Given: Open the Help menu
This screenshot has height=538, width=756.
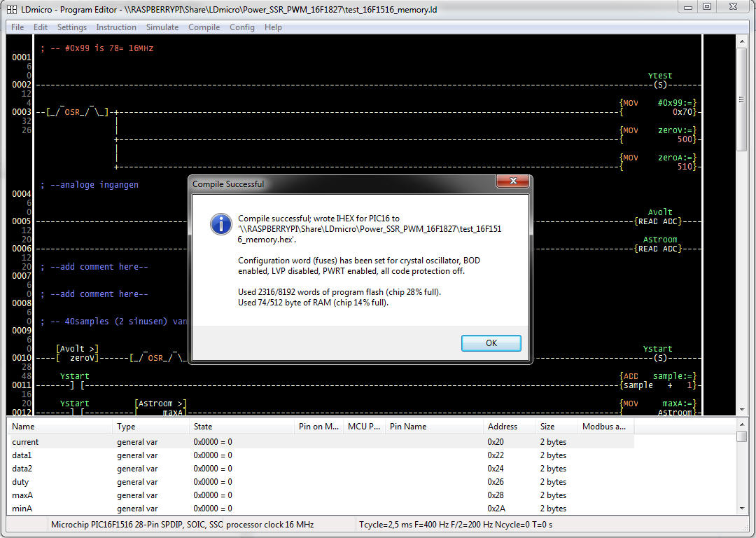Looking at the screenshot, I should pos(273,27).
